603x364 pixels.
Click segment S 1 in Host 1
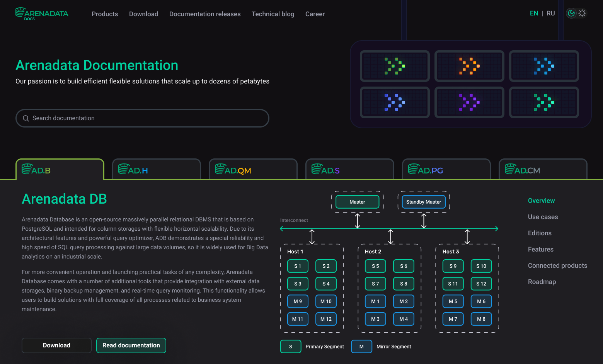coord(298,266)
